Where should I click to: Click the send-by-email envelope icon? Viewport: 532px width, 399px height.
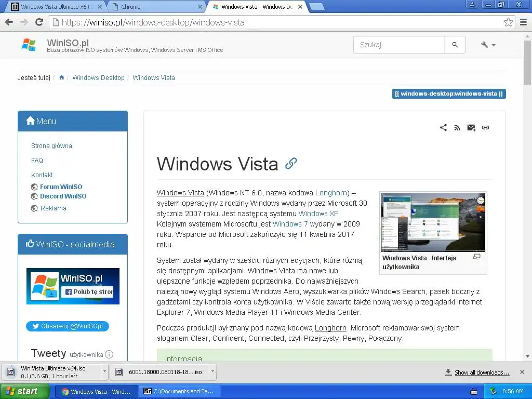point(471,128)
